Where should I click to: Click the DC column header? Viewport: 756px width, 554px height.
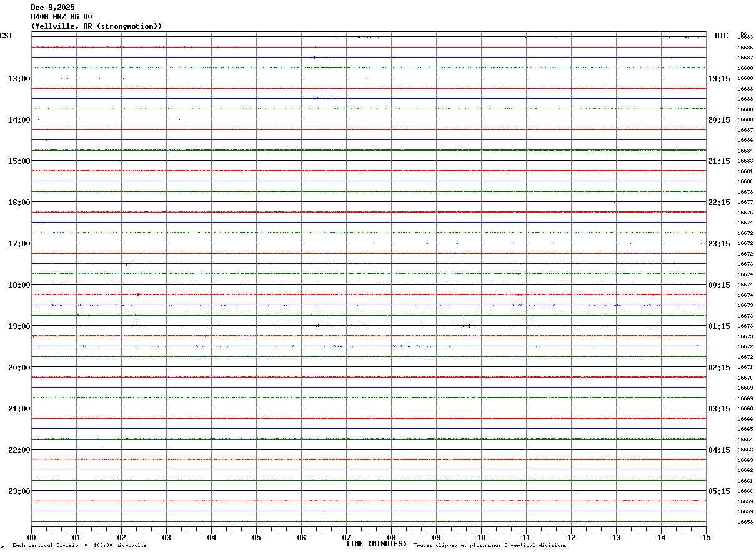744,34
